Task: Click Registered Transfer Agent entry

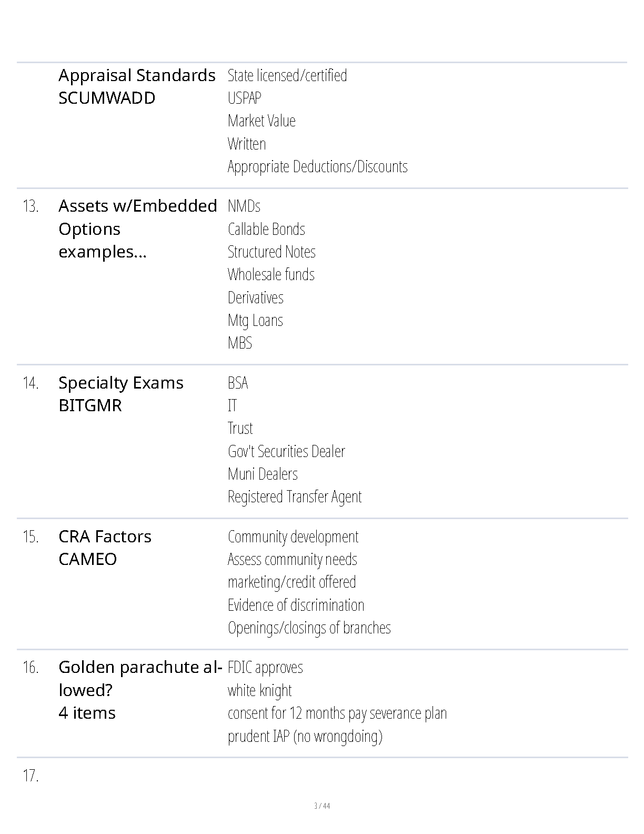Action: [295, 497]
